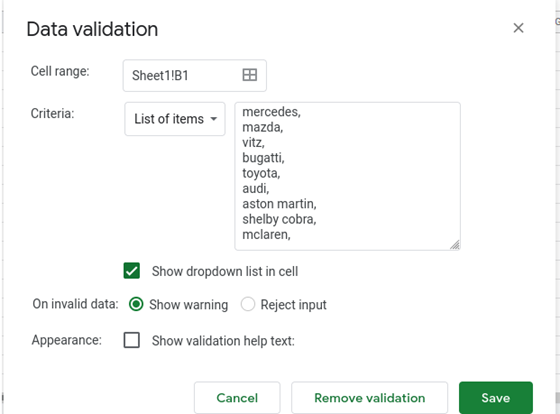Open the select data range grid icon
This screenshot has width=560, height=414.
(250, 75)
